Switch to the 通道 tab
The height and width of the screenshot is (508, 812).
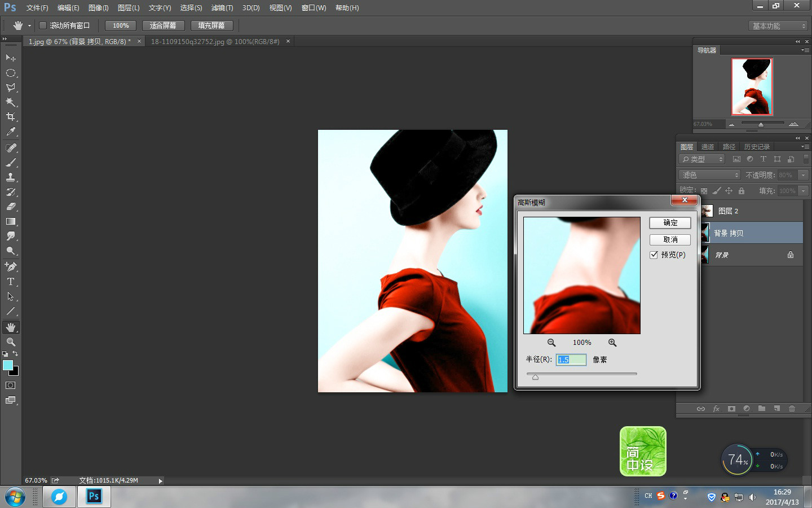(708, 147)
